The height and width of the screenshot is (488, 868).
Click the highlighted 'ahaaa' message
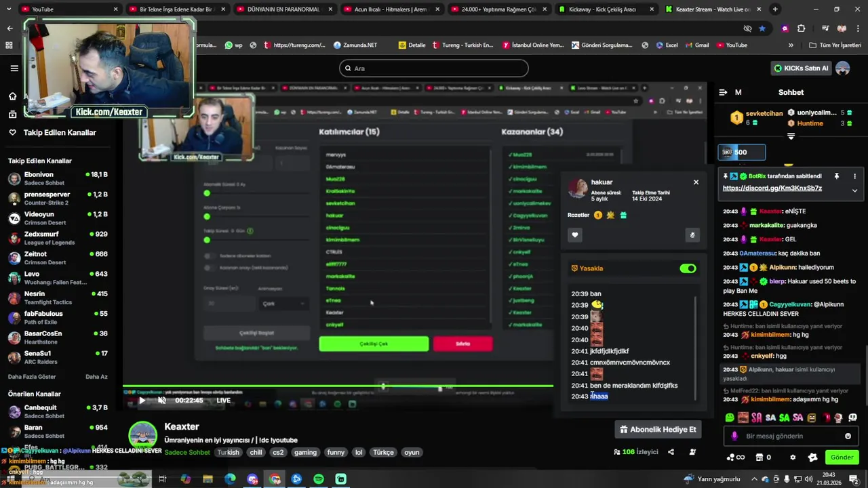(599, 396)
